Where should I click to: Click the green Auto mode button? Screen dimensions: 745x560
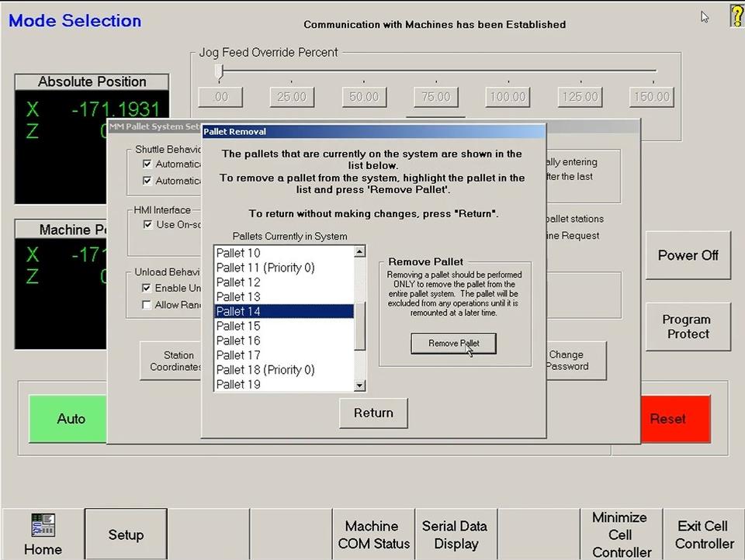[68, 419]
